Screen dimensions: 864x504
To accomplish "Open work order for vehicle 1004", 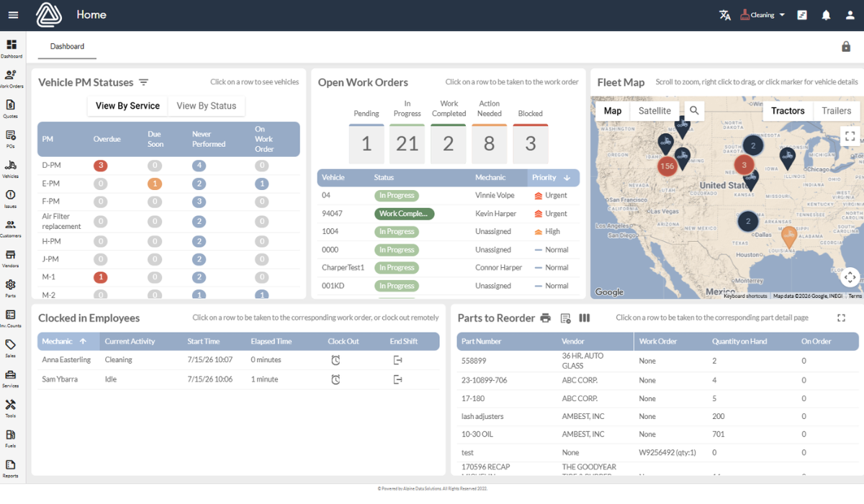I will point(448,232).
